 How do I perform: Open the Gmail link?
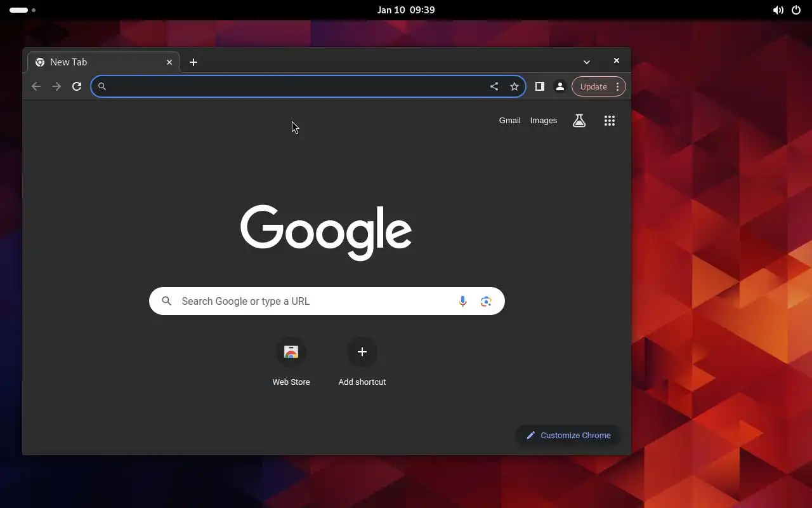click(510, 121)
